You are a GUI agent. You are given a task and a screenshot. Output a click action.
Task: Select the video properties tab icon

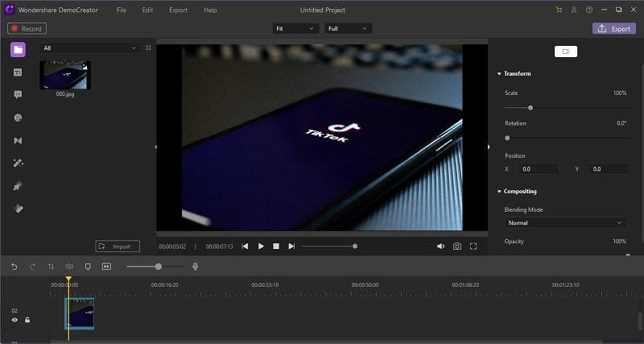[x=566, y=52]
